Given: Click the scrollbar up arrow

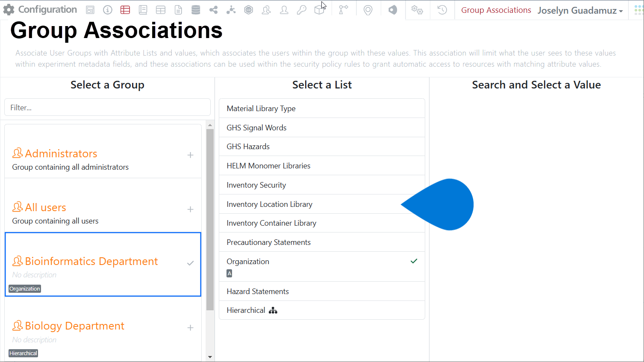Looking at the screenshot, I should coord(210,125).
